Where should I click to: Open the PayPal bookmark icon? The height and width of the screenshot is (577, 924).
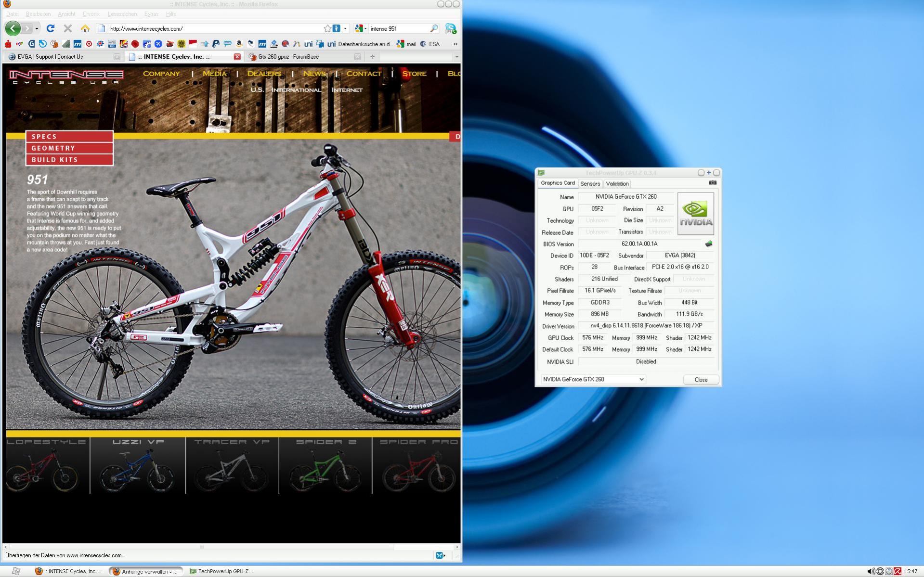(x=216, y=44)
